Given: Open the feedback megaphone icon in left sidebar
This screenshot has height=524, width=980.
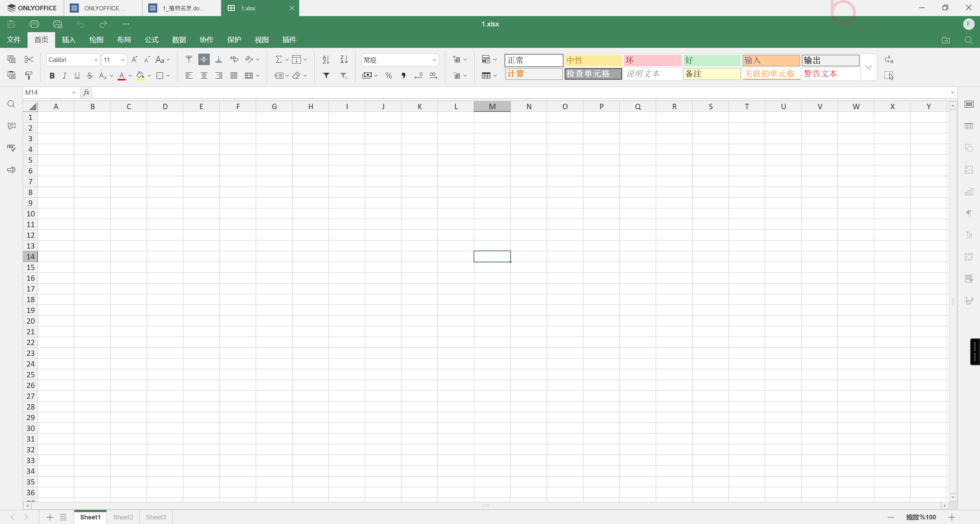Looking at the screenshot, I should coord(11,170).
